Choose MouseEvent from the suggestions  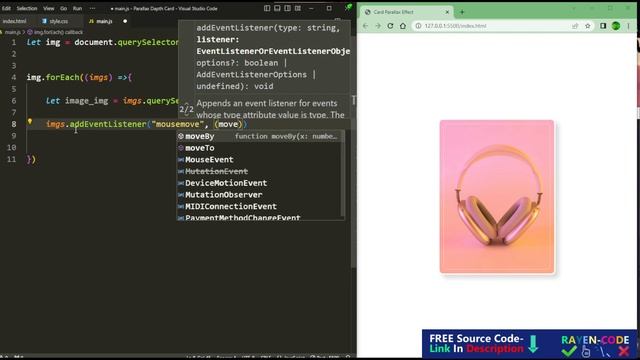coord(260,160)
